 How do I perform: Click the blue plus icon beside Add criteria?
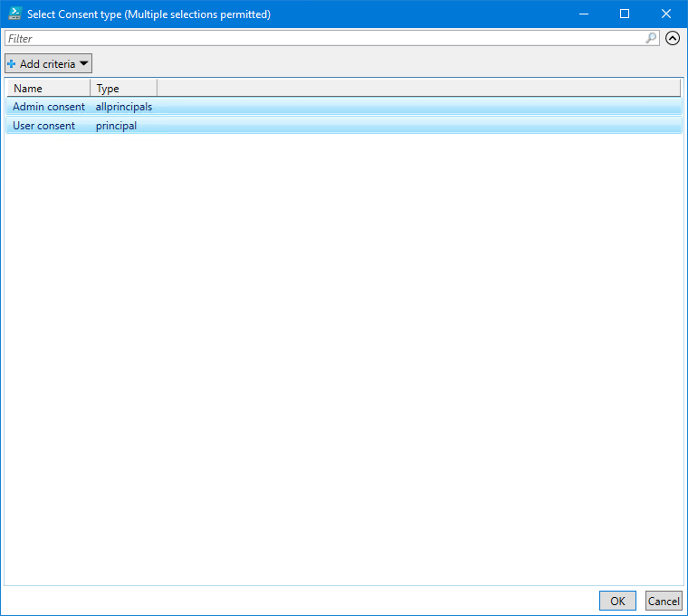click(x=12, y=64)
